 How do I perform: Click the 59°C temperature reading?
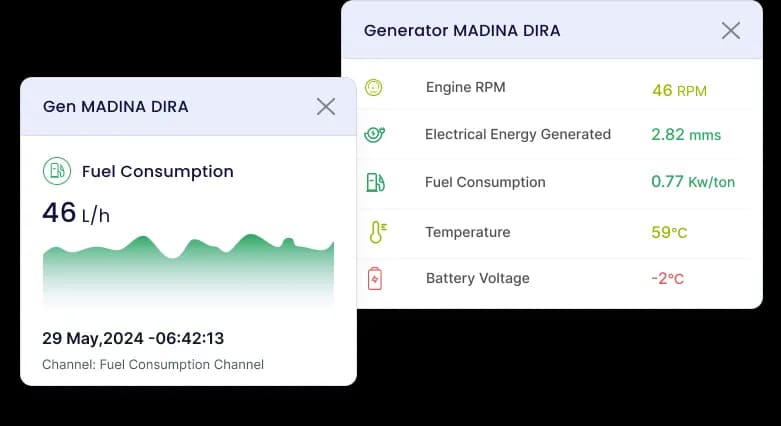click(x=669, y=232)
